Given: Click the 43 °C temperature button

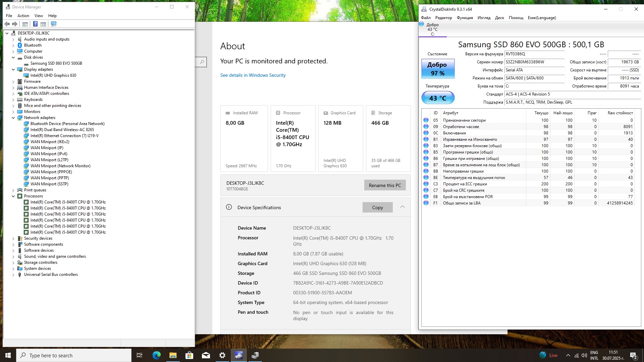Looking at the screenshot, I should click(x=438, y=98).
